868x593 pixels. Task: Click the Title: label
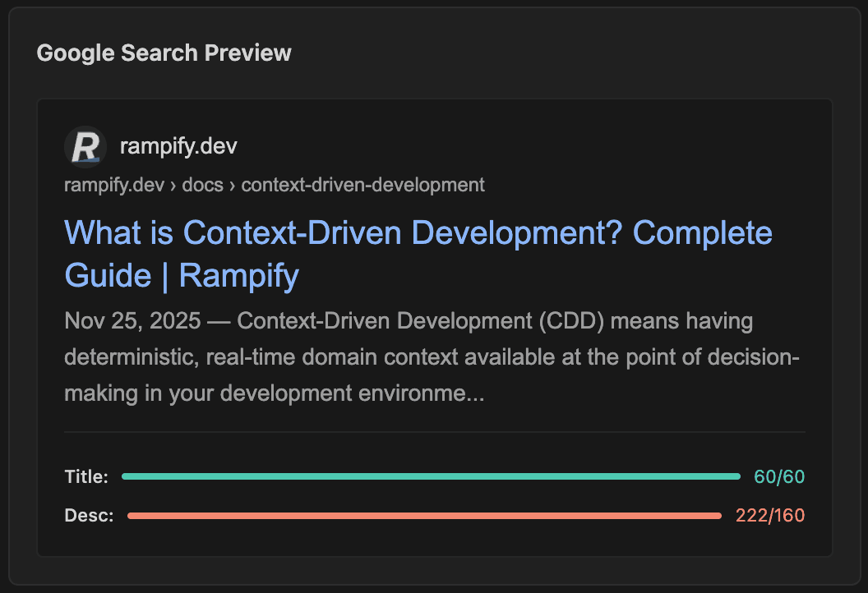[85, 476]
